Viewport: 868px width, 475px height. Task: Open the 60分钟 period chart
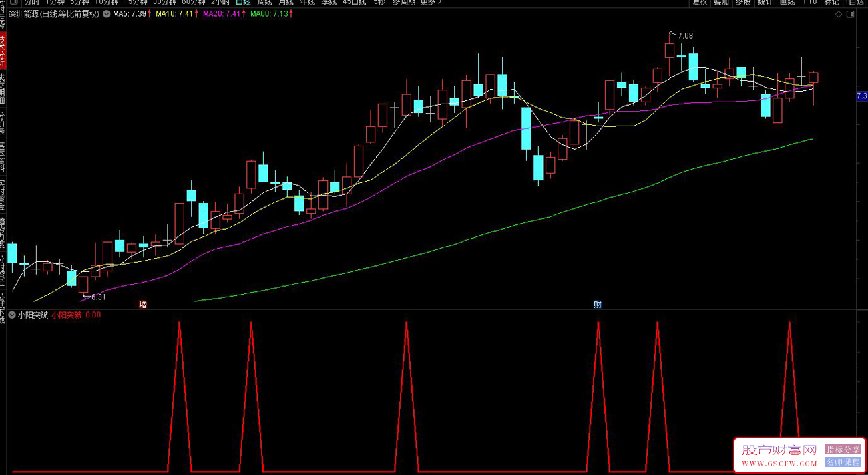tap(193, 2)
